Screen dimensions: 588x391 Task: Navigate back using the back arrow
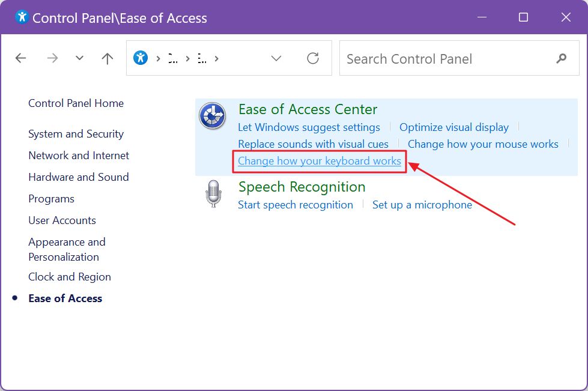click(20, 58)
